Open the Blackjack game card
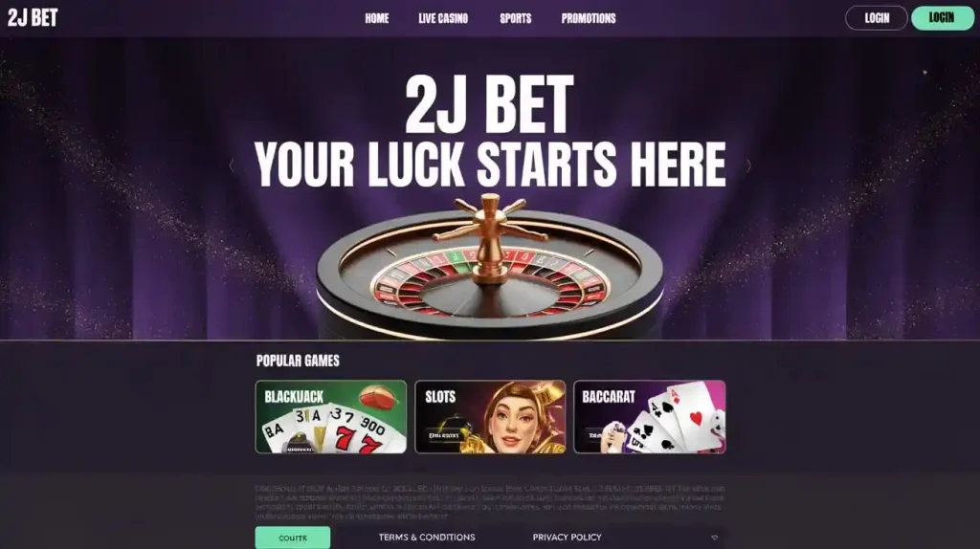The width and height of the screenshot is (980, 549). [x=330, y=417]
